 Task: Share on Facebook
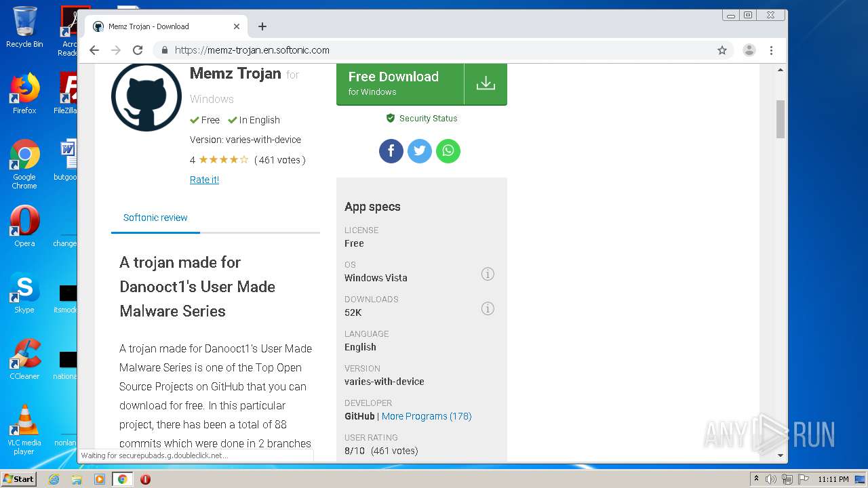click(x=391, y=150)
